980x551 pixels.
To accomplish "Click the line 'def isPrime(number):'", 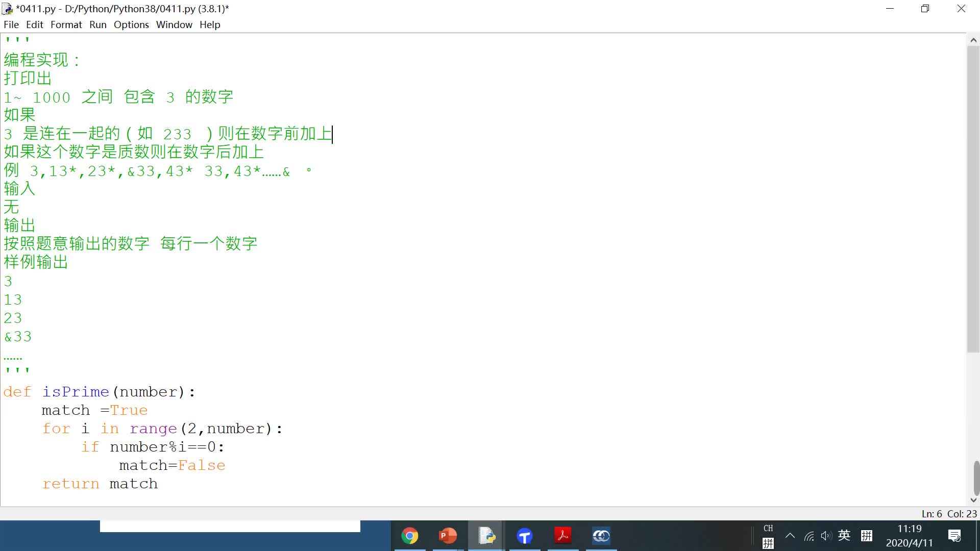I will point(100,392).
